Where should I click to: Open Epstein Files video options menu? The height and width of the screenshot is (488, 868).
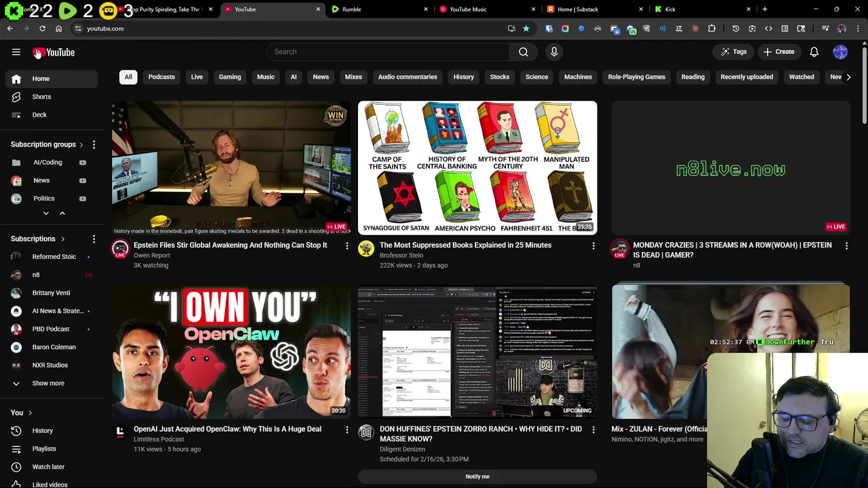click(x=347, y=246)
